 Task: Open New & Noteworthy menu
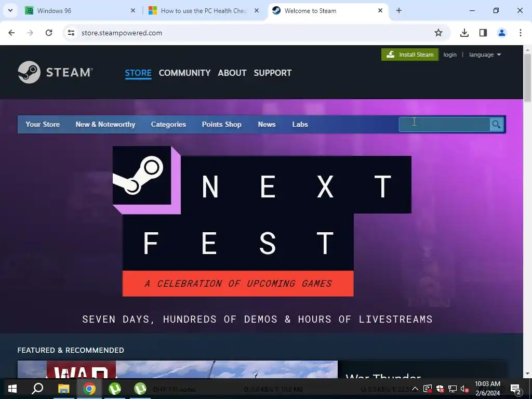[x=105, y=125]
